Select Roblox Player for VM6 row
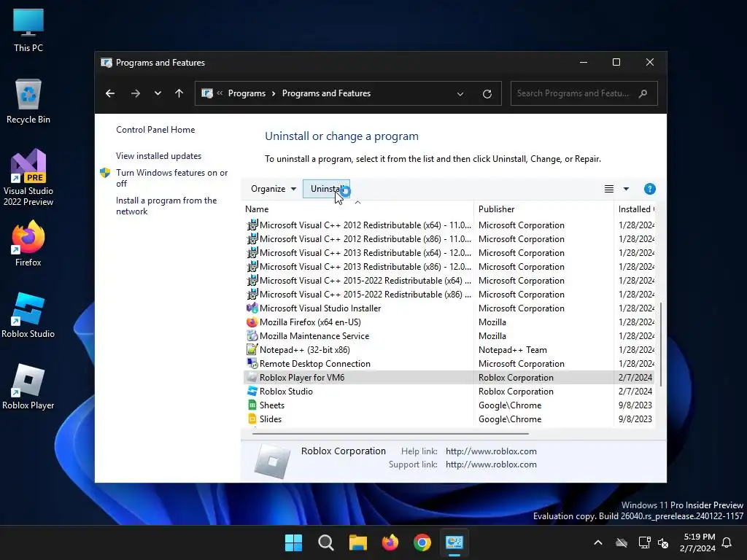The width and height of the screenshot is (747, 560). (449, 378)
